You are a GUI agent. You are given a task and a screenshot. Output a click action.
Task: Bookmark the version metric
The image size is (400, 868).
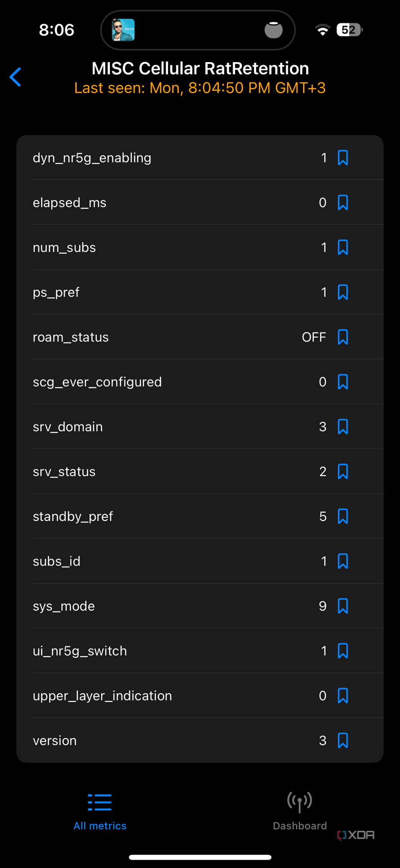[342, 740]
